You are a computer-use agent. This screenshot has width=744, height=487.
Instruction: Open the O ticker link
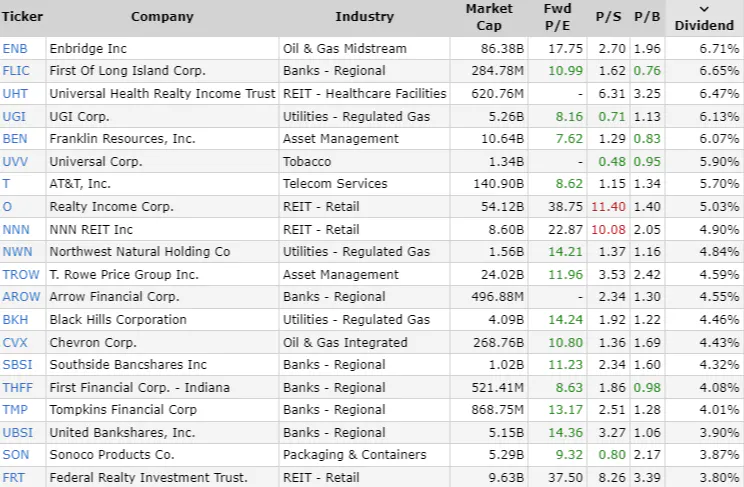pos(7,206)
